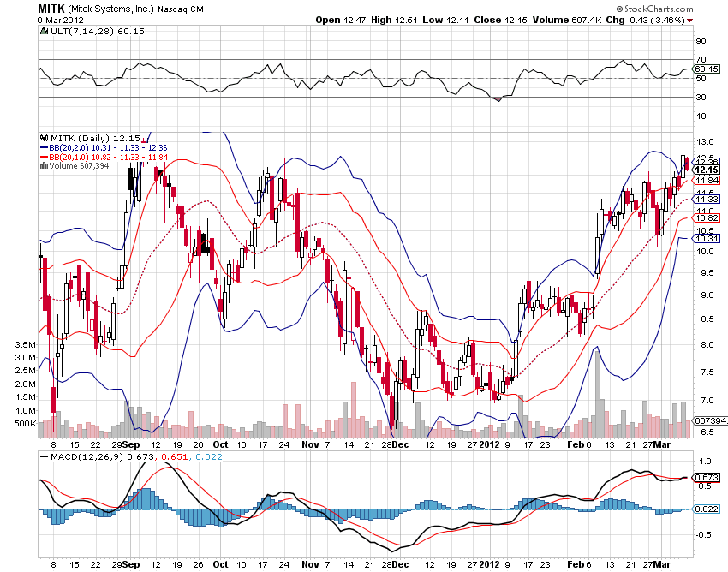Click the MITK ticker symbol title
Screen dimensions: 728x572
click(51, 9)
